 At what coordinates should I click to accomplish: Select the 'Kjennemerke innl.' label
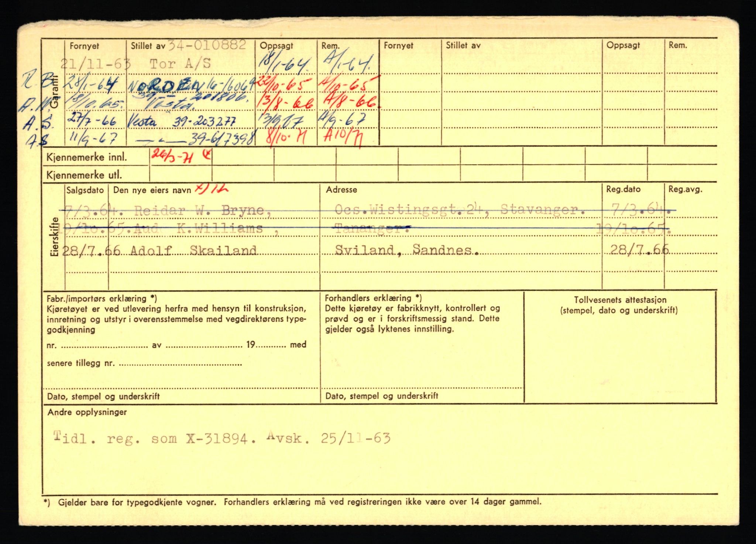(x=87, y=158)
